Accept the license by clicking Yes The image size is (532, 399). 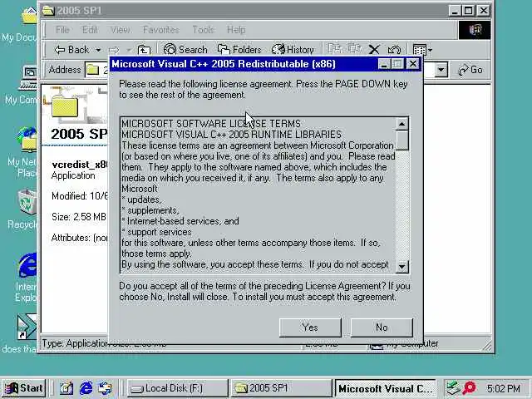point(310,328)
